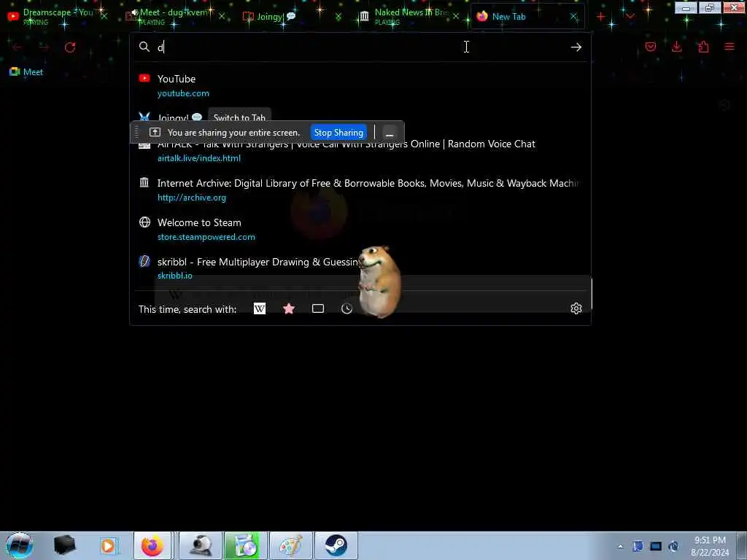The width and height of the screenshot is (747, 560).
Task: Close the New Tab tab
Action: coord(574,17)
